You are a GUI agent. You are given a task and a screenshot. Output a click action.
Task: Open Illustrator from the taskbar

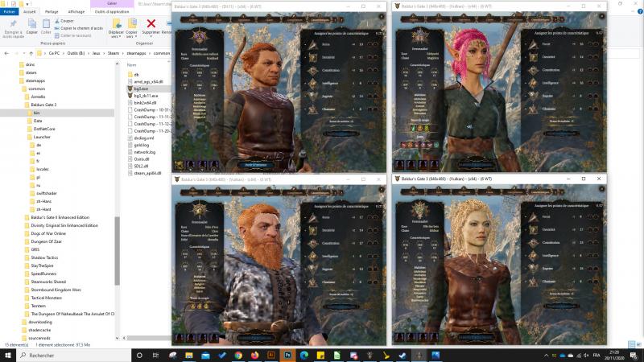coord(271,356)
